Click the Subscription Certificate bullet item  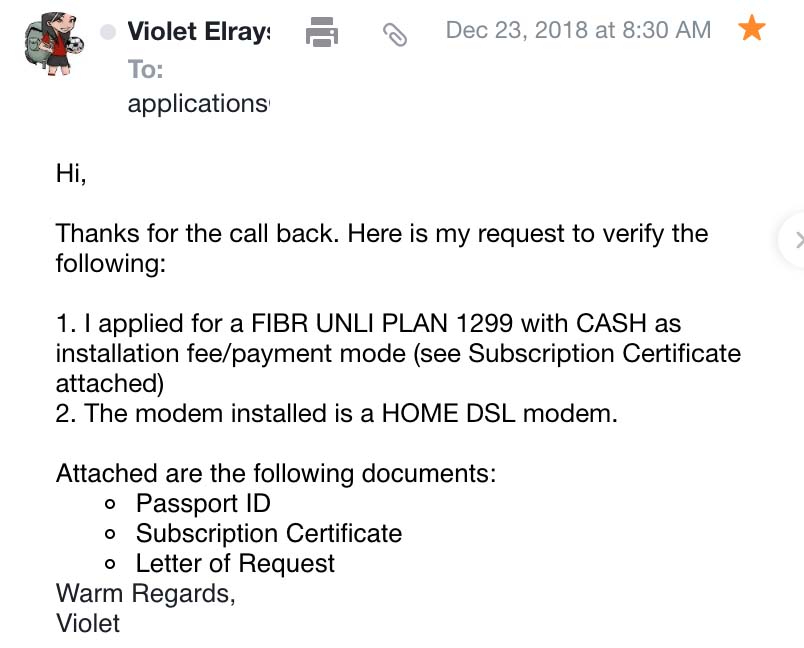pos(268,533)
